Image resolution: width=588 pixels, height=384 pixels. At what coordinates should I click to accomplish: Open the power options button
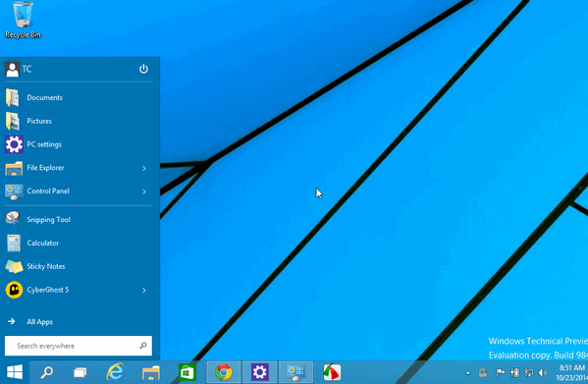pos(143,69)
